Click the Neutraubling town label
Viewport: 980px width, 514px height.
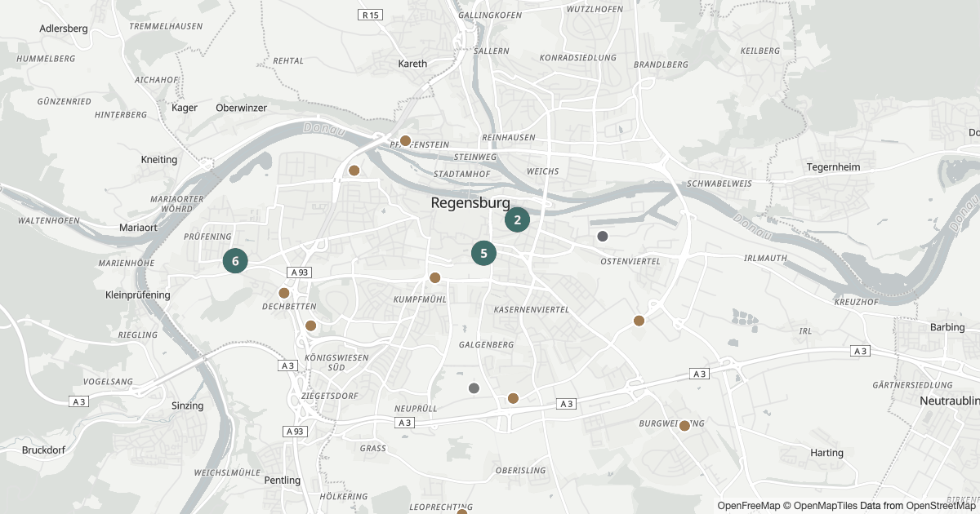[x=949, y=401]
